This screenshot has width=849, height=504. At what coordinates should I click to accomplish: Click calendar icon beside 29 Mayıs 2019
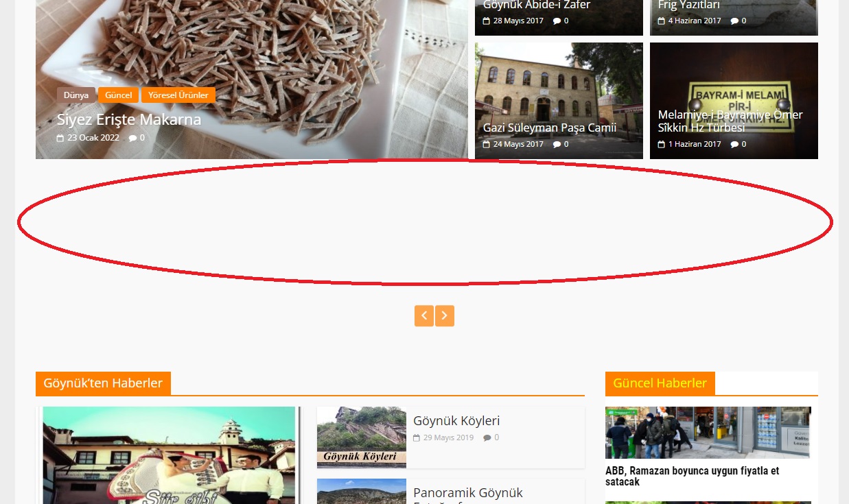point(417,437)
